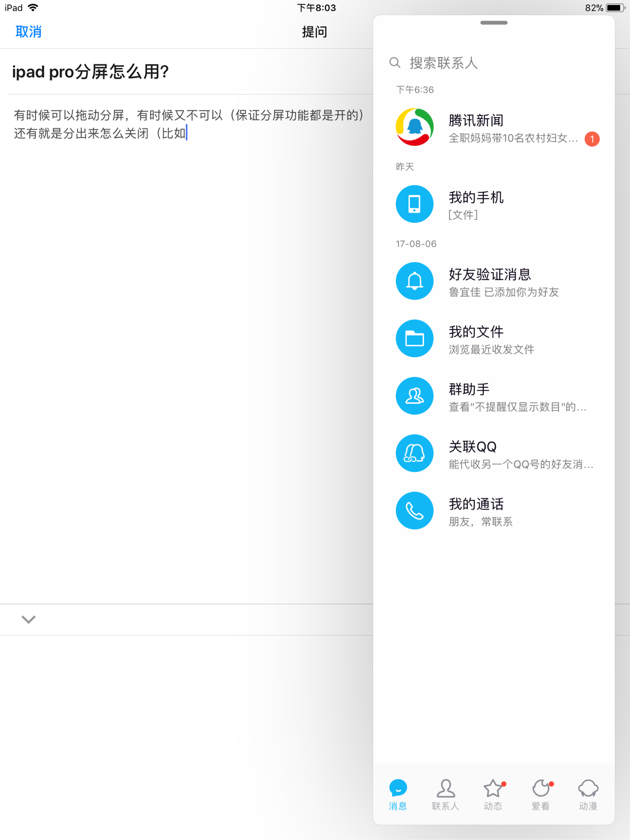Tap the Wi-Fi icon in status bar
The width and height of the screenshot is (630, 840).
[x=33, y=7]
